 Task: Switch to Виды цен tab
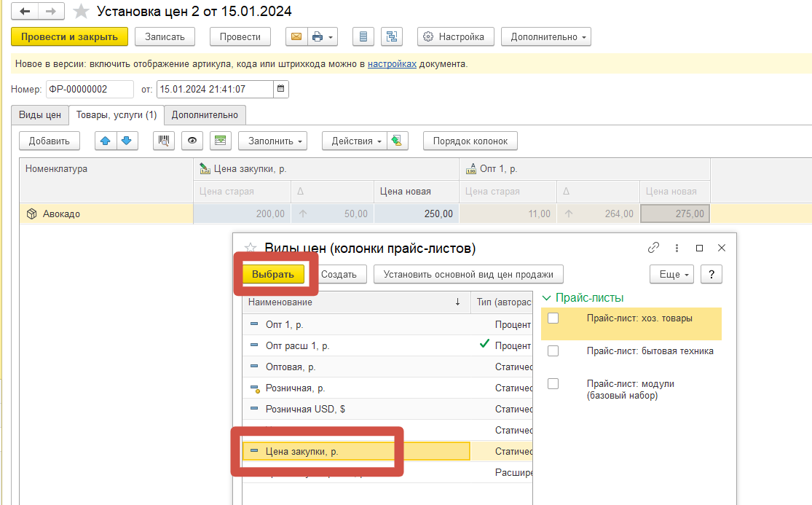(x=40, y=115)
